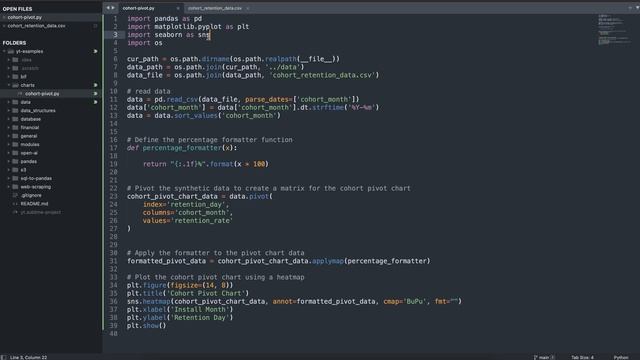Click the plt.show() call

pyautogui.click(x=147, y=325)
